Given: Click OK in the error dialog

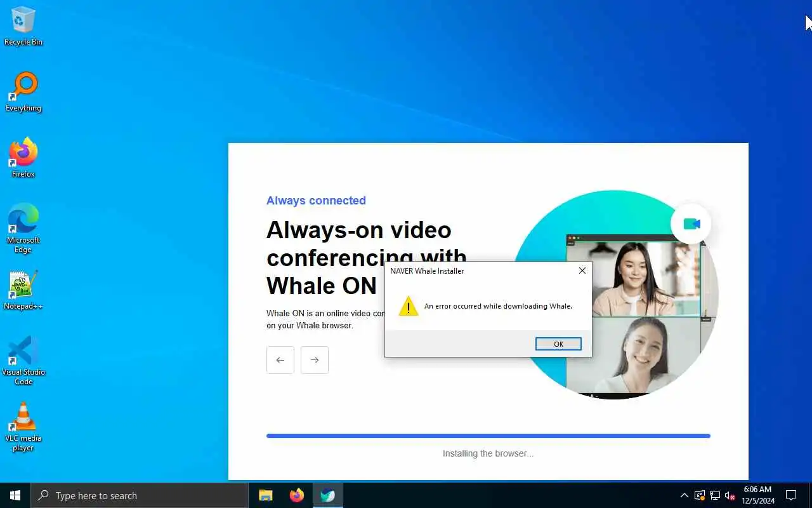Looking at the screenshot, I should coord(558,344).
